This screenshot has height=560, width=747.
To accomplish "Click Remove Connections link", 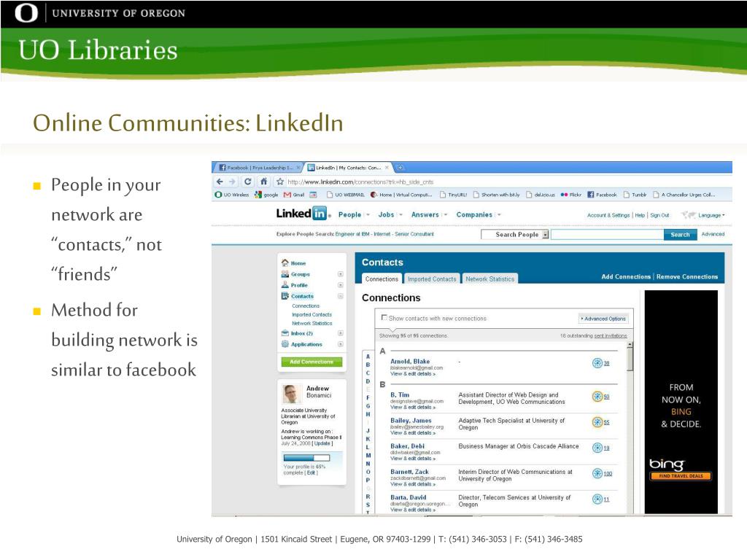I will tap(687, 276).
